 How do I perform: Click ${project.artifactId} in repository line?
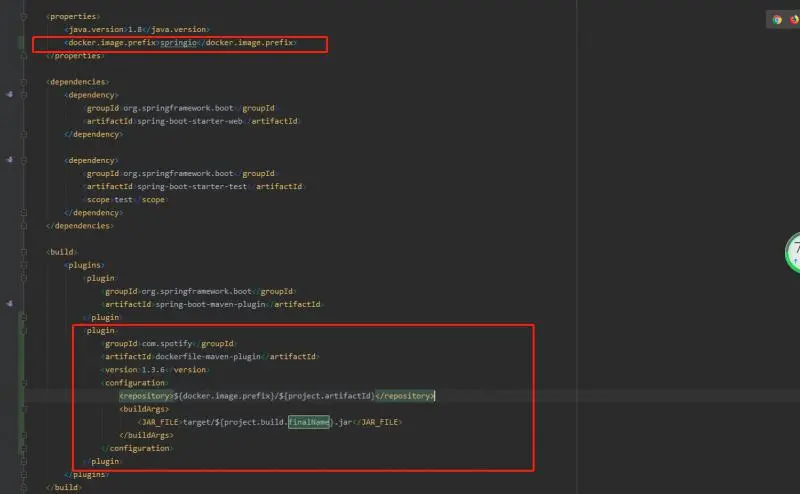[327, 396]
